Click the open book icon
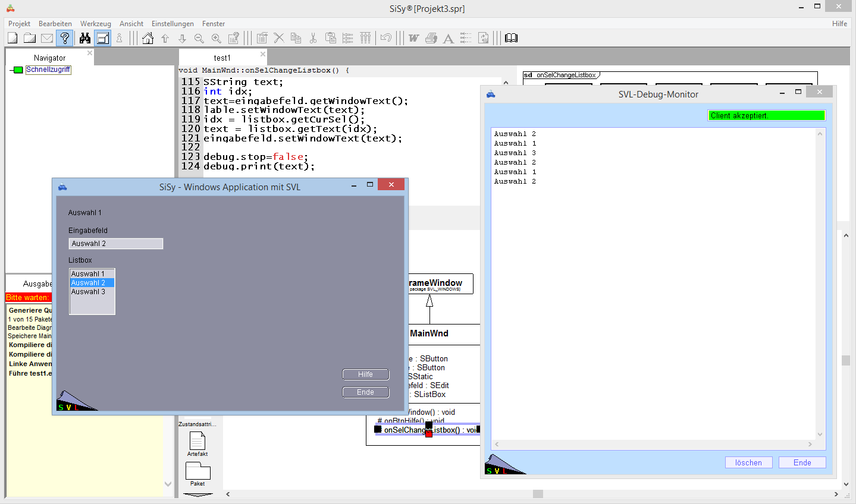This screenshot has width=856, height=504. click(511, 38)
